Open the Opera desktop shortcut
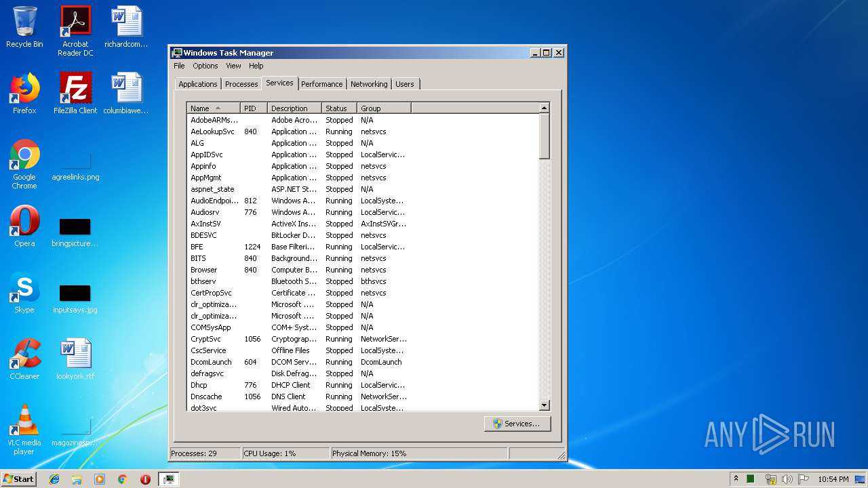Screen dimensions: 868x488 tap(24, 226)
